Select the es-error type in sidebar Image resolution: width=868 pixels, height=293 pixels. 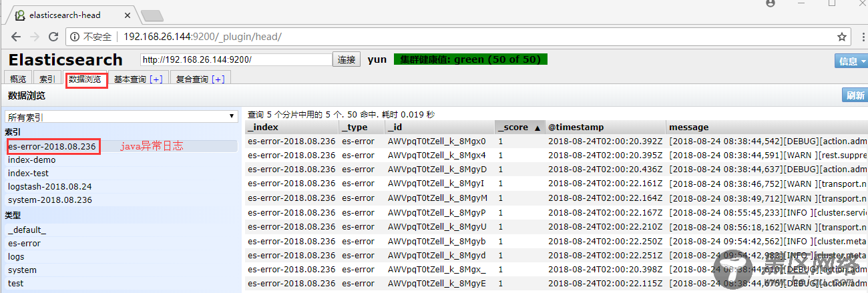pyautogui.click(x=120, y=244)
